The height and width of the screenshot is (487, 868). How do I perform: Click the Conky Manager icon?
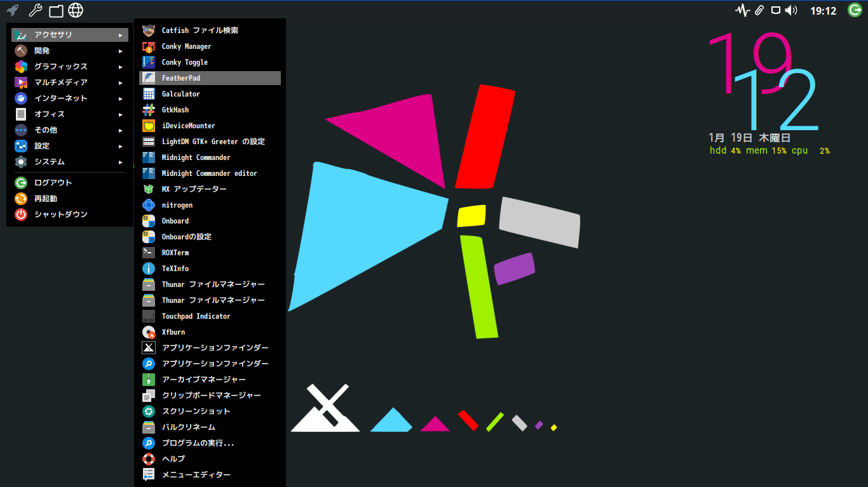coord(149,46)
